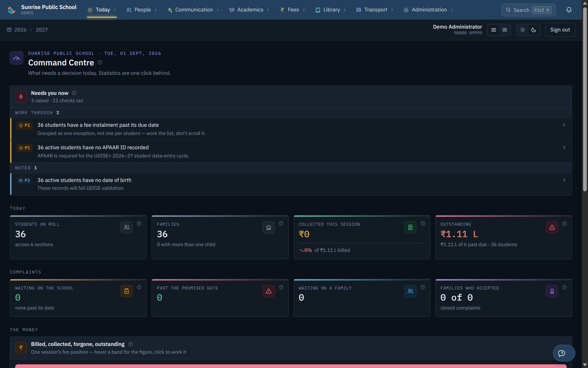
Task: Open 36 students fee instalment past due alert
Action: [x=291, y=129]
